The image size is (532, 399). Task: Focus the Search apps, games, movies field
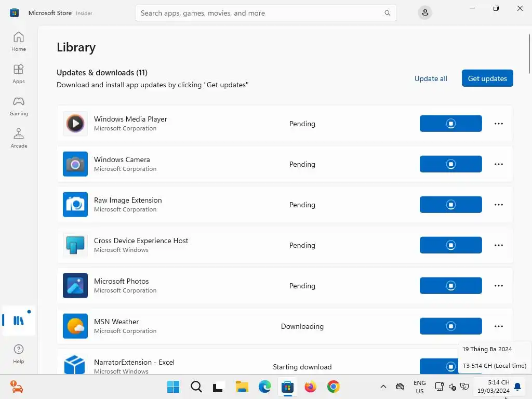[265, 13]
